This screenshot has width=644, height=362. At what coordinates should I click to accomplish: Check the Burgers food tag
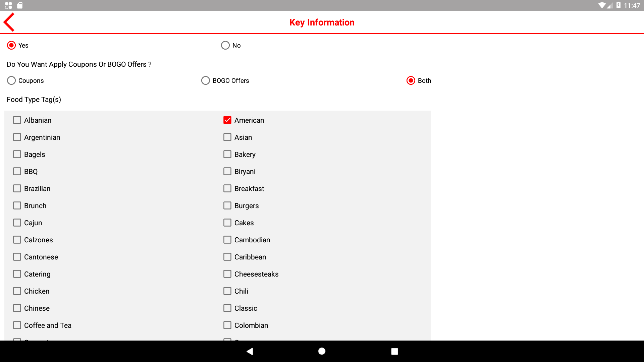pyautogui.click(x=227, y=205)
